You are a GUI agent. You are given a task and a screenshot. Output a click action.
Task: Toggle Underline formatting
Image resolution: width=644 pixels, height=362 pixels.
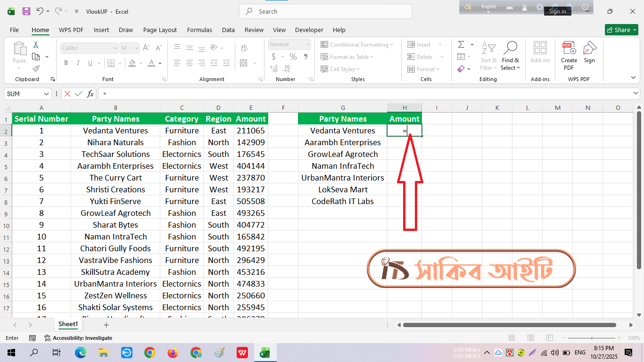[x=91, y=63]
